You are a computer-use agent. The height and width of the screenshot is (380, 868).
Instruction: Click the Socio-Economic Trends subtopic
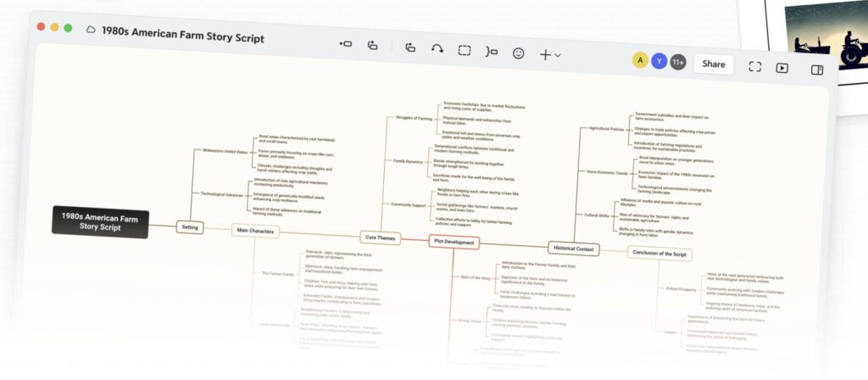(x=607, y=172)
